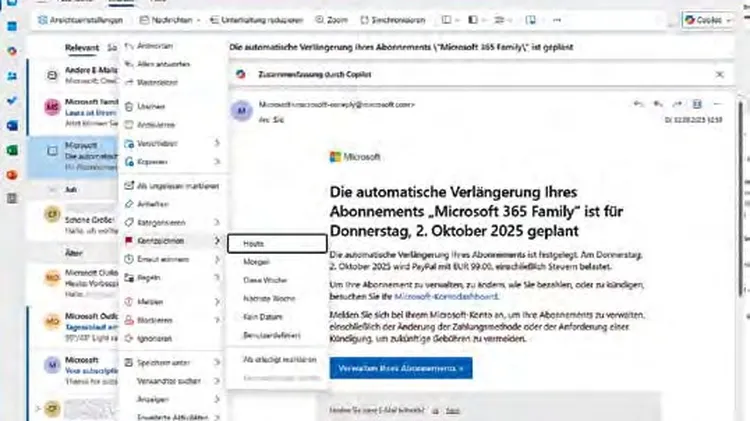Select Löschen with the trash icon
The image size is (750, 421).
point(151,106)
